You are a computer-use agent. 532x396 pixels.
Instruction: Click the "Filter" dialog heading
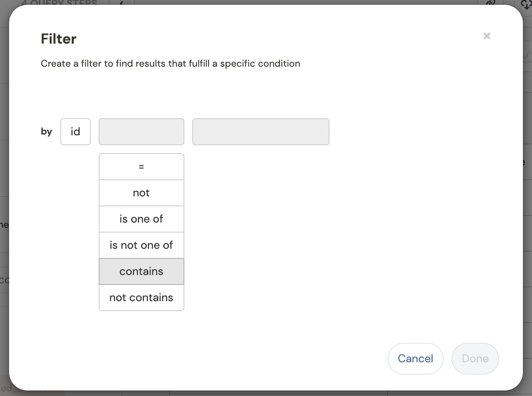pyautogui.click(x=58, y=38)
